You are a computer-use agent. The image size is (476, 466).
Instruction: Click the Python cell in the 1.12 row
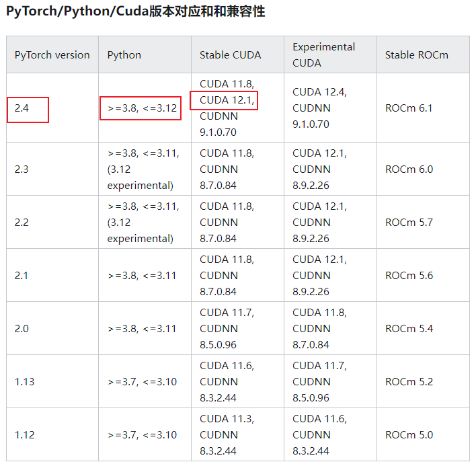click(x=145, y=434)
